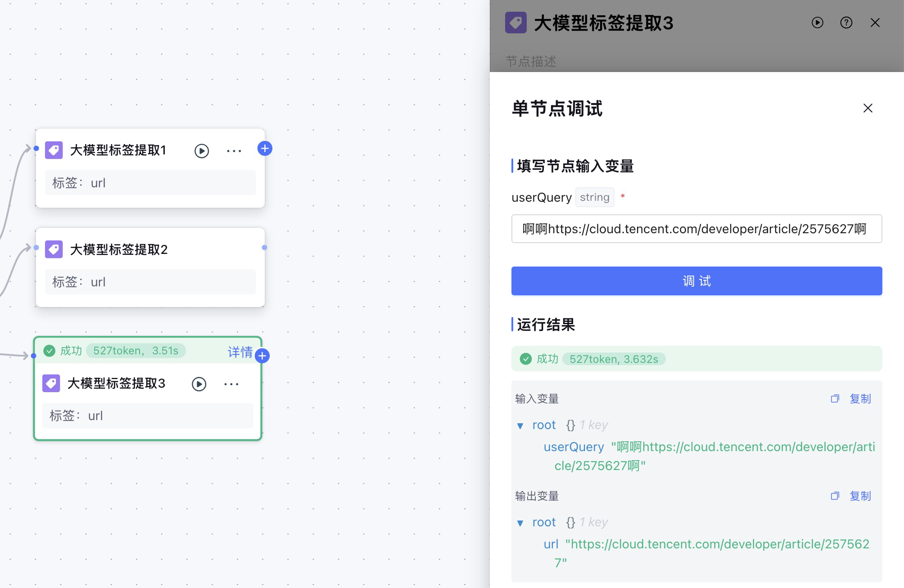Collapse the output variables root tree
The width and height of the screenshot is (904, 588).
pos(520,523)
